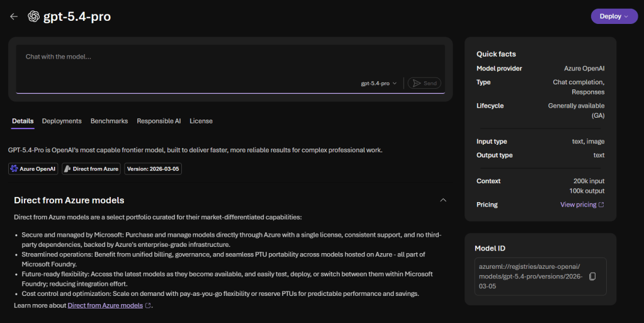Click the OpenAI logo beside gpt-5.4-pro title
The height and width of the screenshot is (323, 644).
coord(33,16)
